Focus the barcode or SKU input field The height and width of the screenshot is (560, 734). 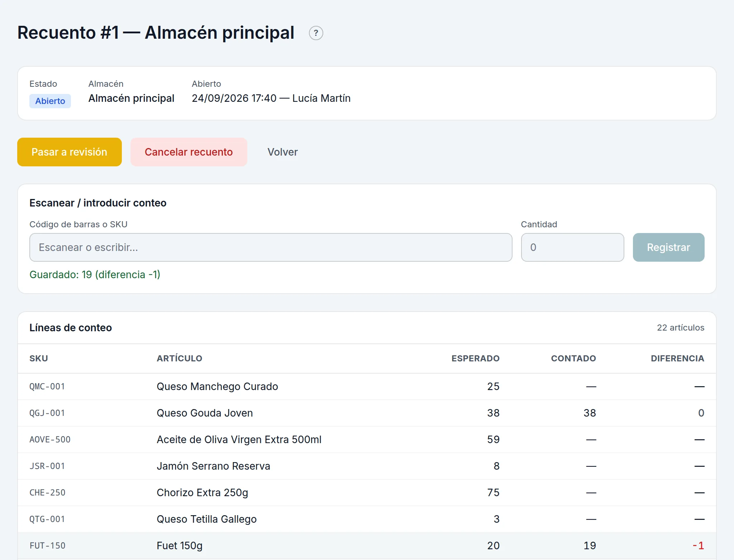click(x=271, y=247)
